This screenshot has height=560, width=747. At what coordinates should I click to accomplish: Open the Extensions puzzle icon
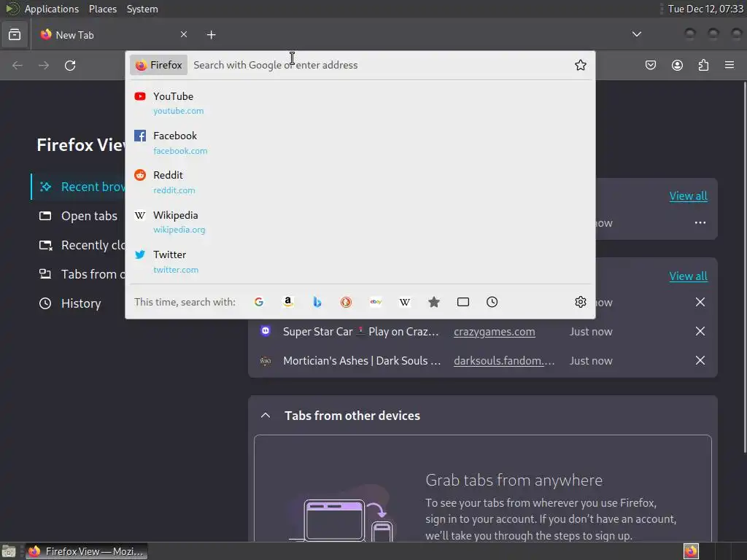pos(703,65)
